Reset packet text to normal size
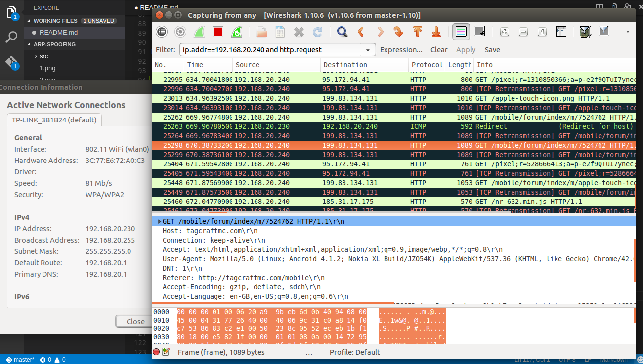 tap(542, 32)
